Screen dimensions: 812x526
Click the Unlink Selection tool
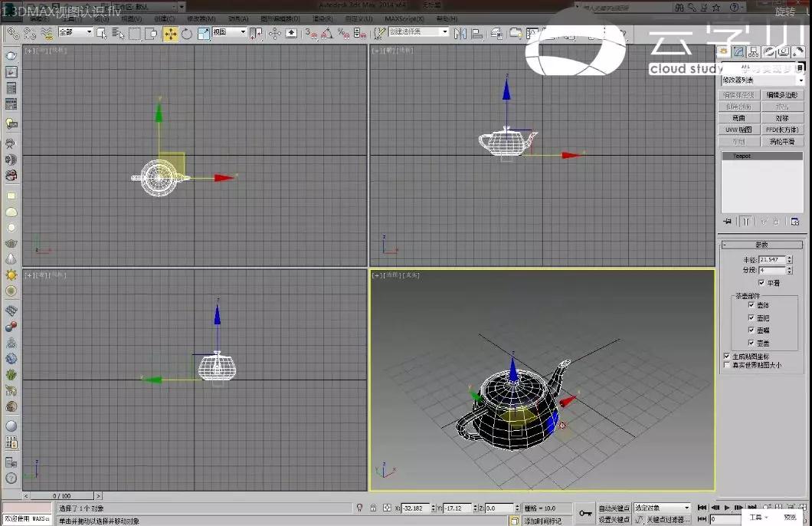pos(30,35)
